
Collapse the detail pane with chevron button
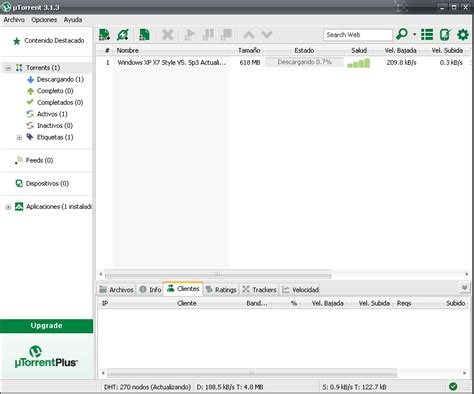(464, 288)
